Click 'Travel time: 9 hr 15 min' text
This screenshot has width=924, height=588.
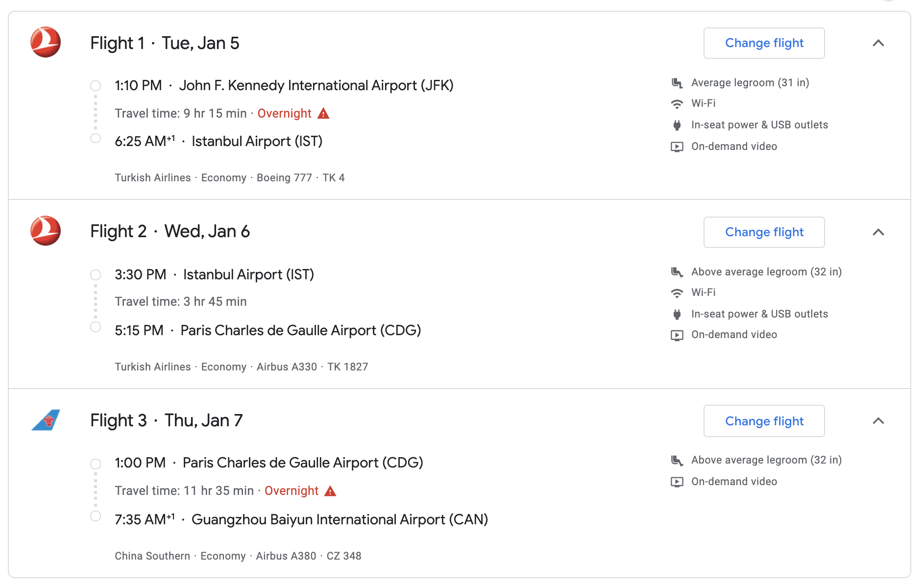pos(181,114)
